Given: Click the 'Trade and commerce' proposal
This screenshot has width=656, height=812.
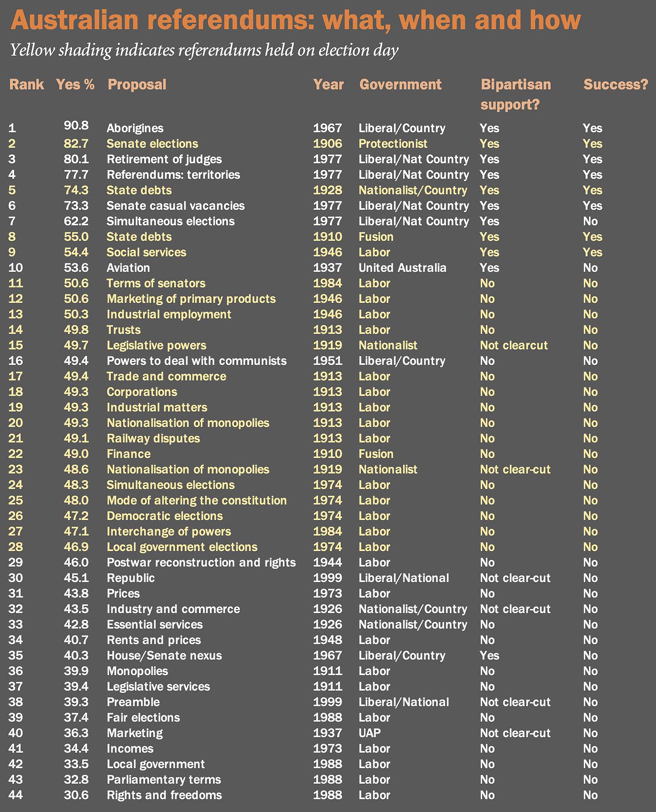Looking at the screenshot, I should (167, 376).
